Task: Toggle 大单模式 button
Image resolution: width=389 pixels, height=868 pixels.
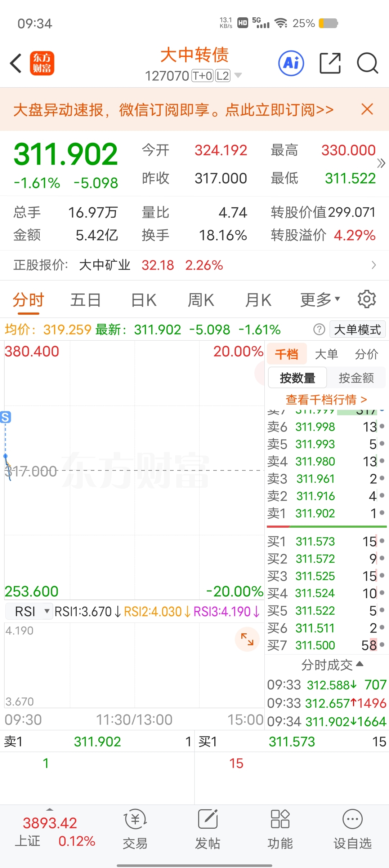Action: [x=357, y=329]
